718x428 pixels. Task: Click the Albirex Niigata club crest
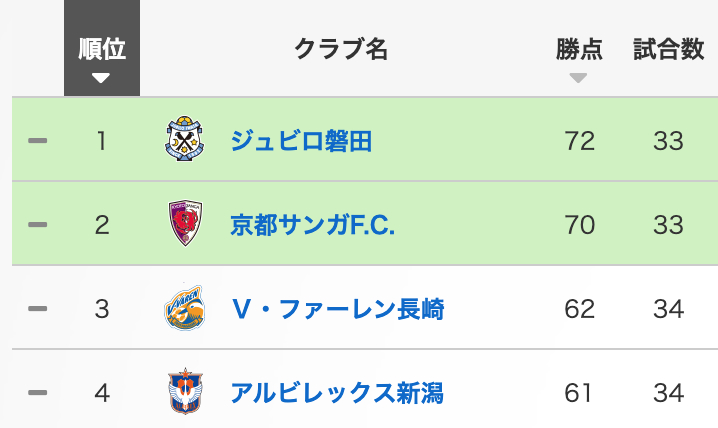coord(183,393)
